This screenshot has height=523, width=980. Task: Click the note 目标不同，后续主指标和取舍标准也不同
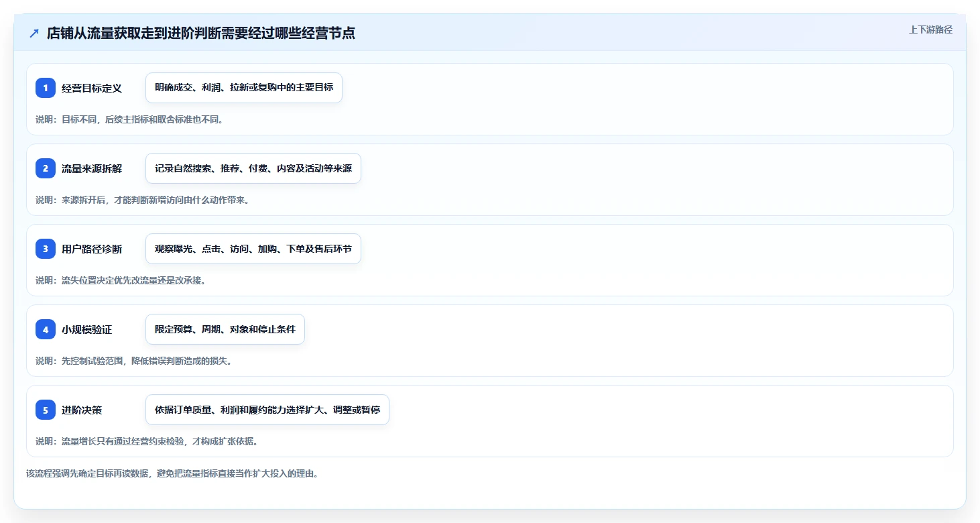pyautogui.click(x=129, y=119)
